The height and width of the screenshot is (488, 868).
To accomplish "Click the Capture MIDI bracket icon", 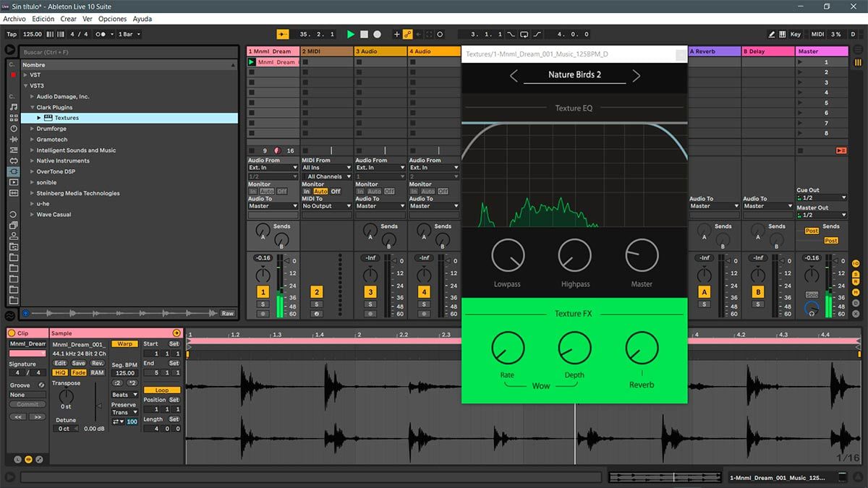I will click(x=429, y=34).
